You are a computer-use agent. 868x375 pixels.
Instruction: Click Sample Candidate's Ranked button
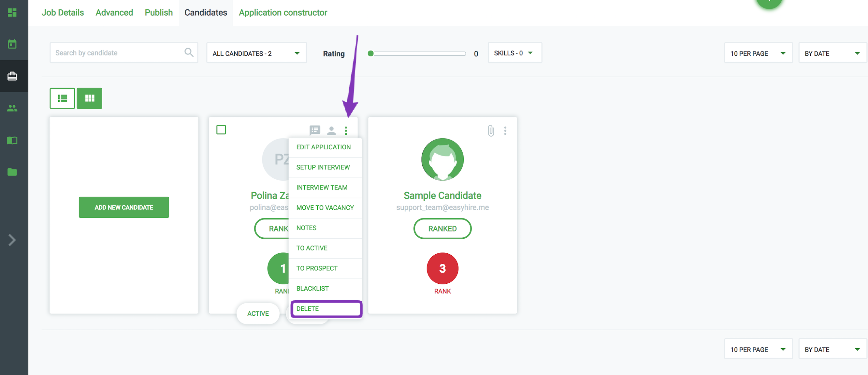pos(442,229)
